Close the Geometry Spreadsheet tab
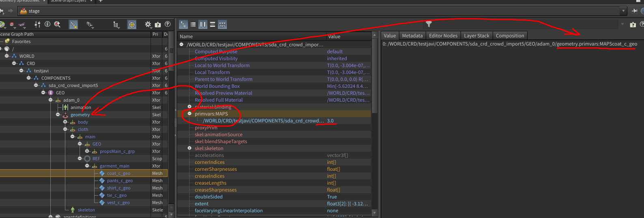This screenshot has height=218, width=644. (x=44, y=1)
